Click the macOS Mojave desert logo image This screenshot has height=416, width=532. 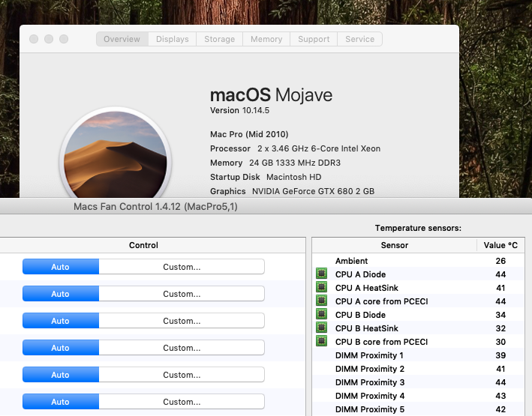pyautogui.click(x=116, y=153)
